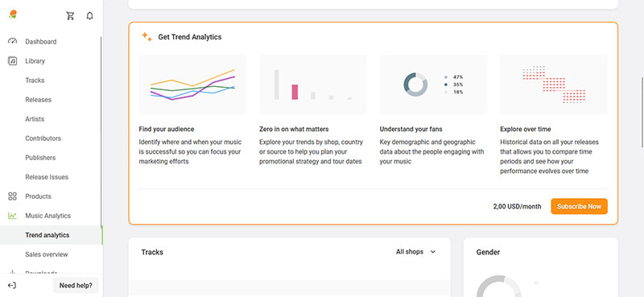Click the bar chart thumbnail for Zero in on what matters

(x=313, y=85)
